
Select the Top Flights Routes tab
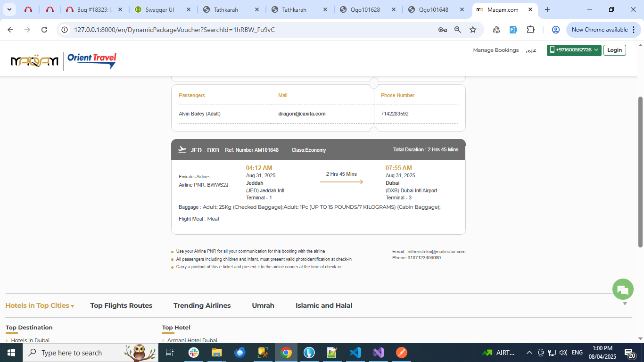(121, 305)
